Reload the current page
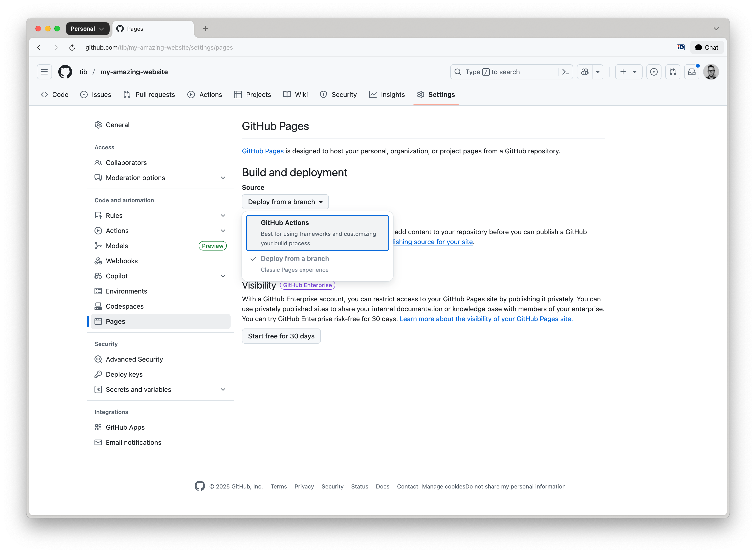 coord(72,48)
